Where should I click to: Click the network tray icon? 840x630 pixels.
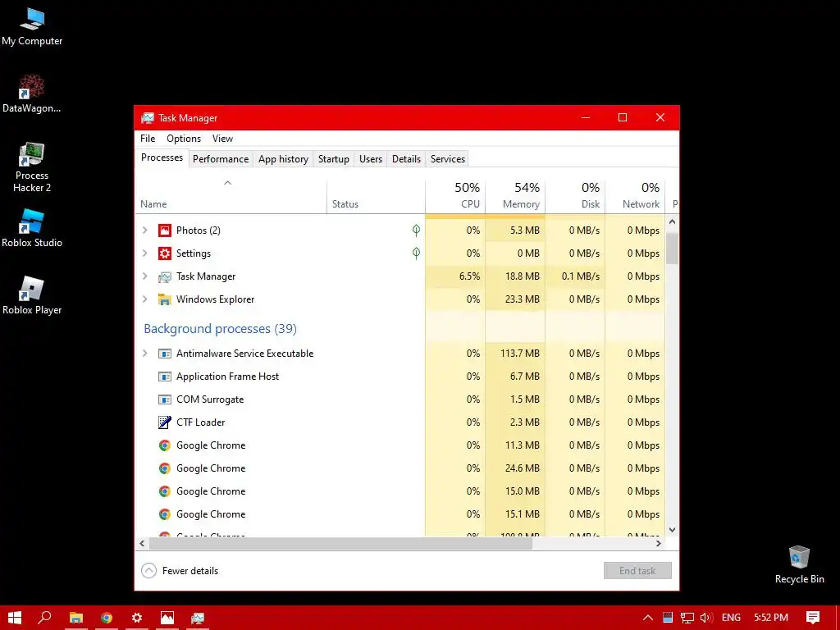pos(687,618)
